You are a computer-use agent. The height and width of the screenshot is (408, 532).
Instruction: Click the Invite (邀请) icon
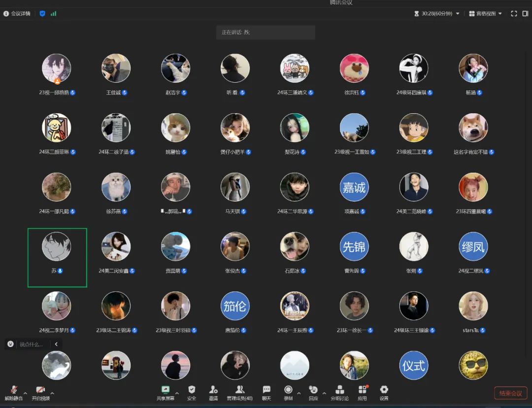[x=213, y=392]
